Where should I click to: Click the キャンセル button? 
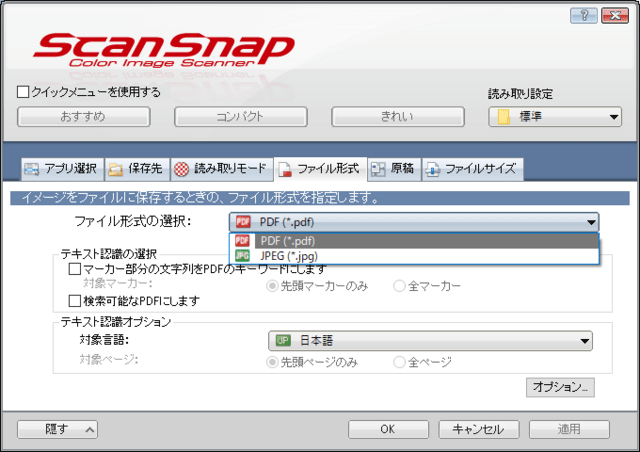[479, 429]
